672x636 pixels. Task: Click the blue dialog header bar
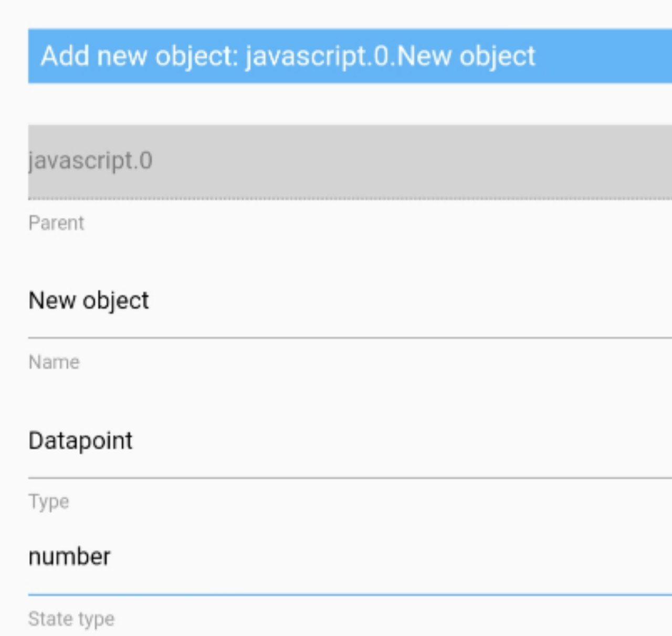pos(350,56)
